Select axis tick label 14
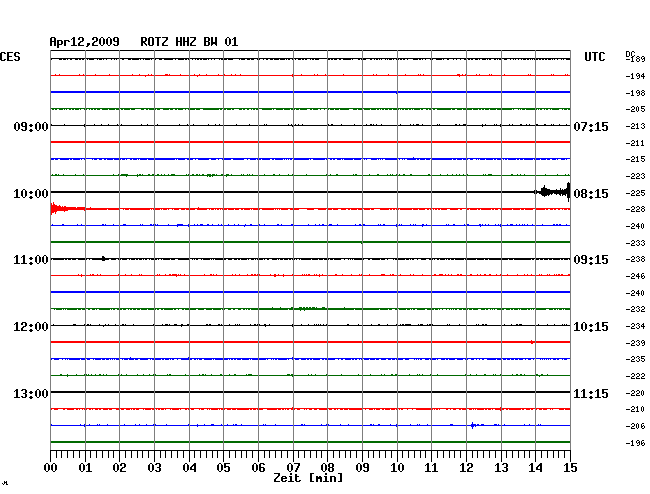 point(535,468)
